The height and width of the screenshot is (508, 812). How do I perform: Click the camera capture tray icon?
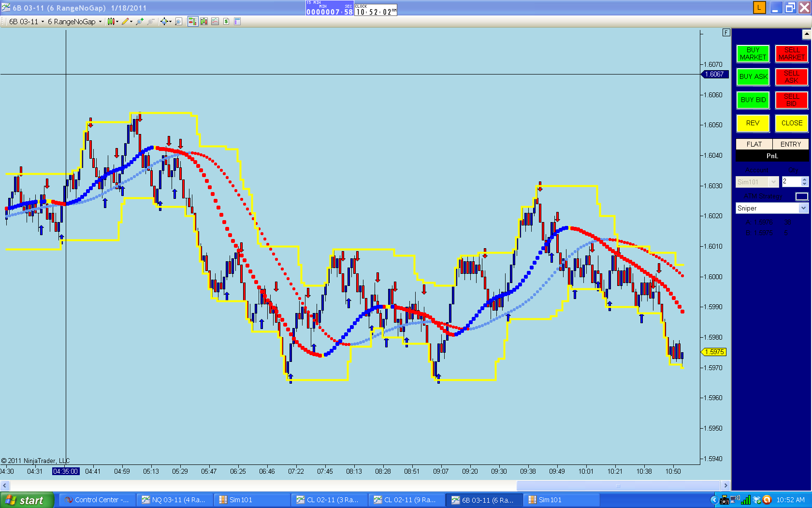[x=724, y=500]
